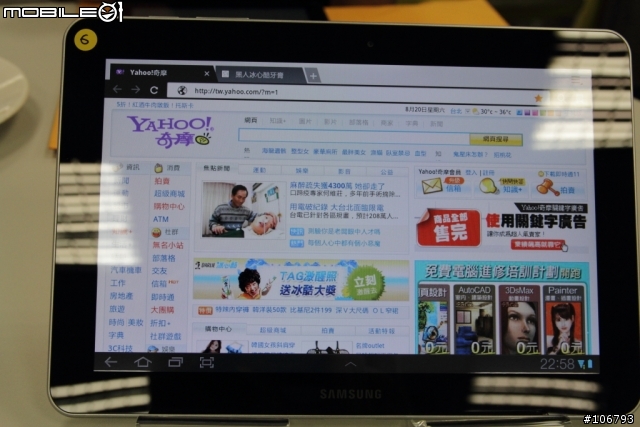Expand the mini apps tray up-arrow
The width and height of the screenshot is (640, 427).
(x=350, y=364)
